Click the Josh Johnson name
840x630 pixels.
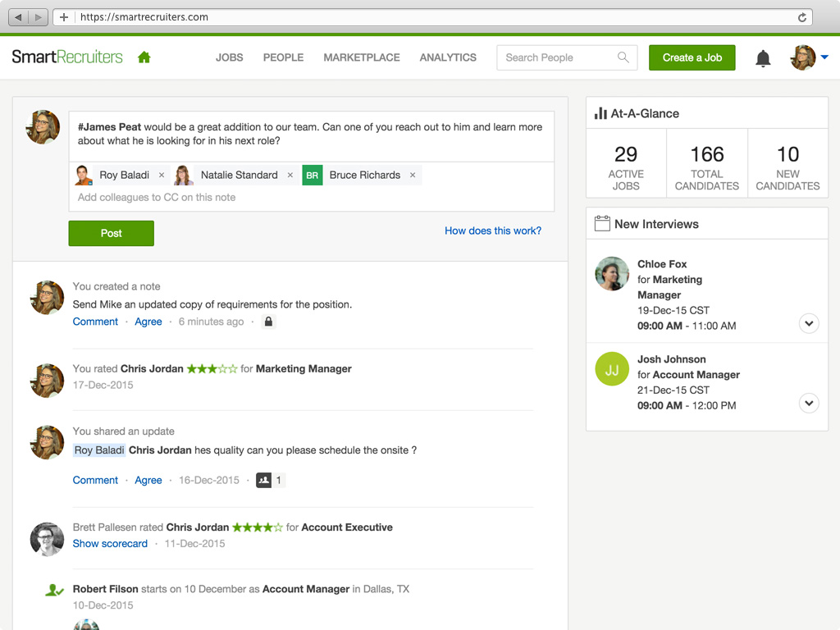point(672,359)
